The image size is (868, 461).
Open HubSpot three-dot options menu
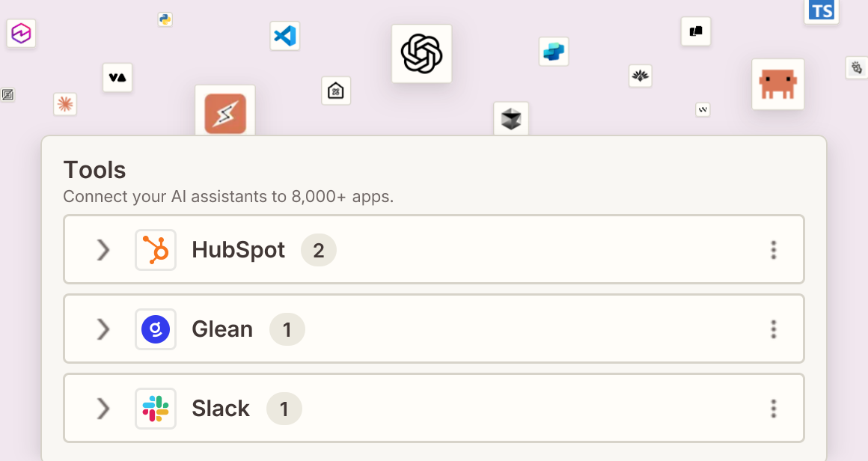pyautogui.click(x=773, y=250)
